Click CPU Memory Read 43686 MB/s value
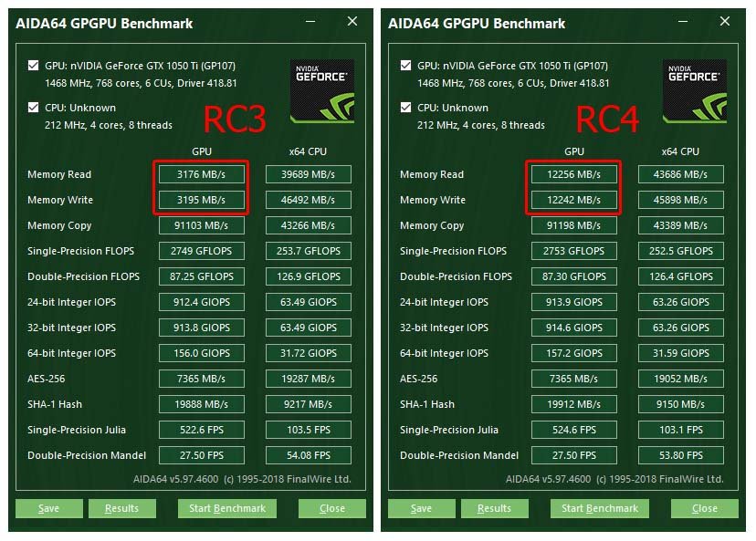756x541 pixels. 681,174
